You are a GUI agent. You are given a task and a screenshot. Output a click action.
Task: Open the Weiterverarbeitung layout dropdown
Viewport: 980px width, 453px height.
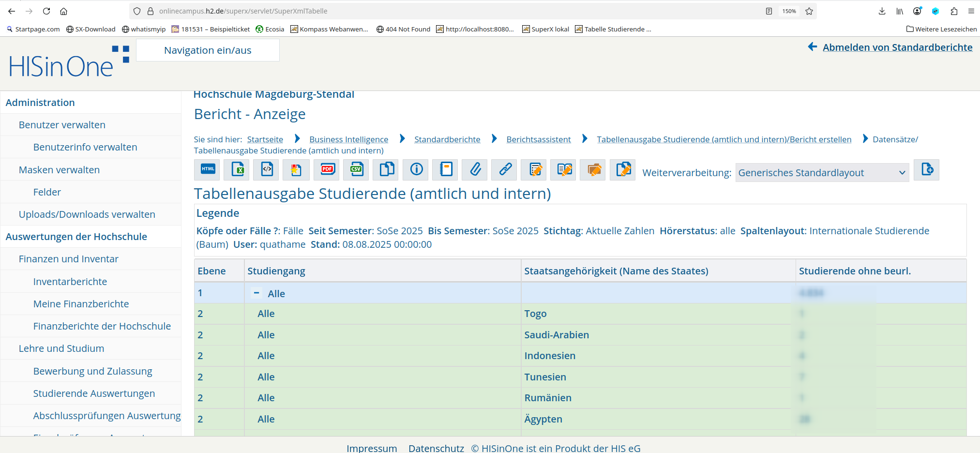(x=822, y=173)
